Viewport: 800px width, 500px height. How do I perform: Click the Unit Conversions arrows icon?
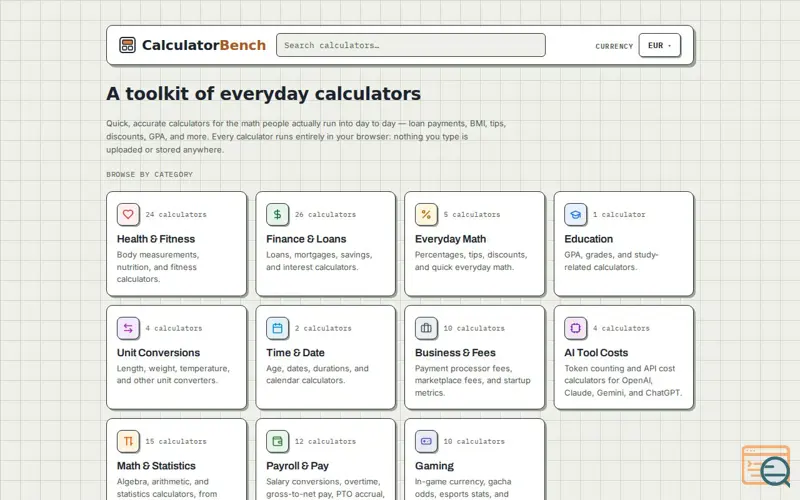click(x=128, y=328)
